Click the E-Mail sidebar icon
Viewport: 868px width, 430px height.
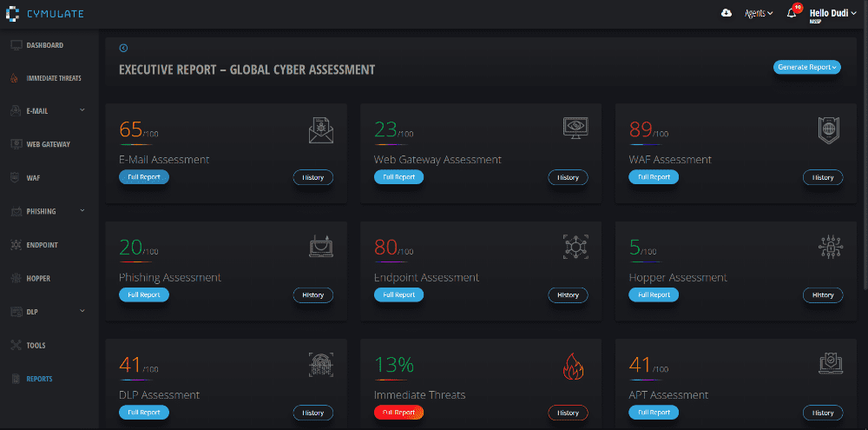click(x=16, y=111)
